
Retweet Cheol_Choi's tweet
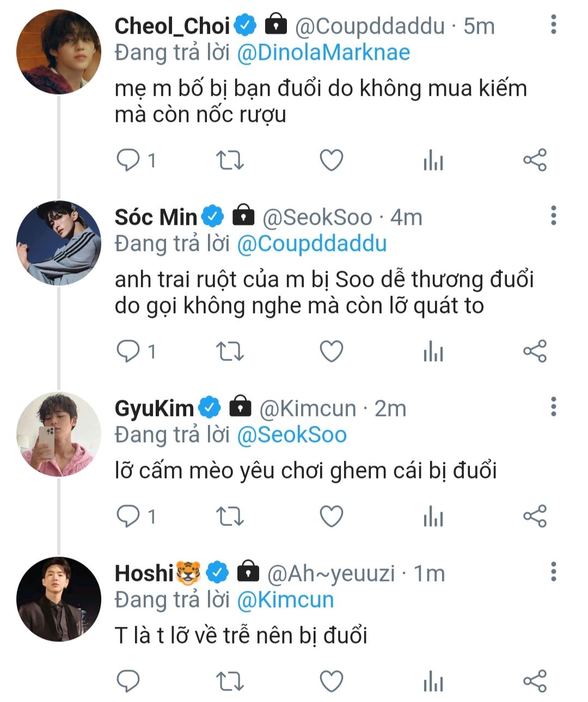click(x=230, y=161)
